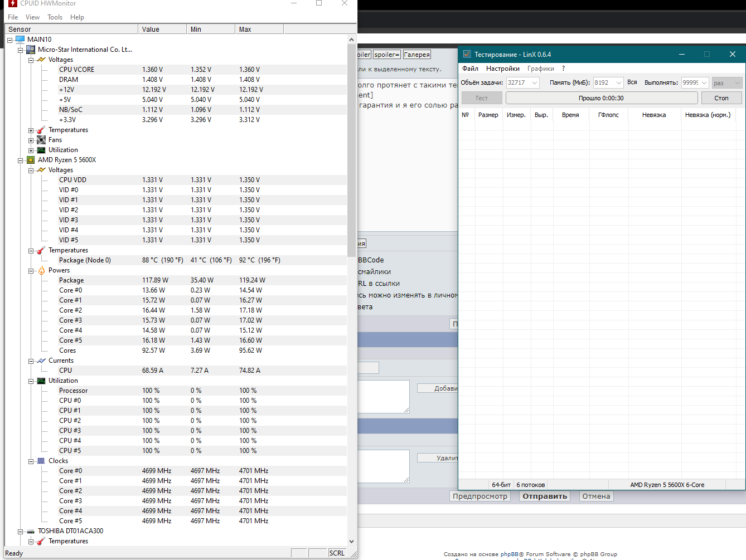
Task: Collapse the TOSHIBA DT01ACA300 node
Action: pyautogui.click(x=21, y=532)
